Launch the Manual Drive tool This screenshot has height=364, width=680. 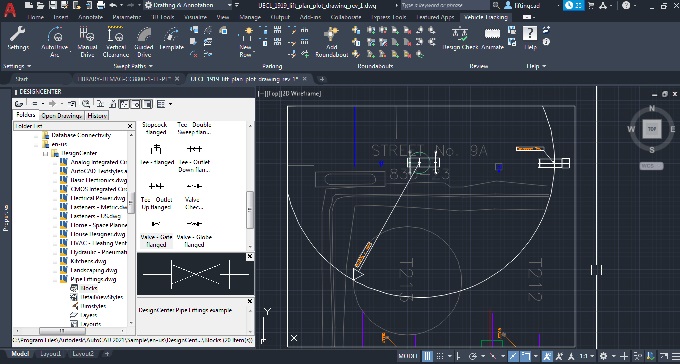pos(87,41)
